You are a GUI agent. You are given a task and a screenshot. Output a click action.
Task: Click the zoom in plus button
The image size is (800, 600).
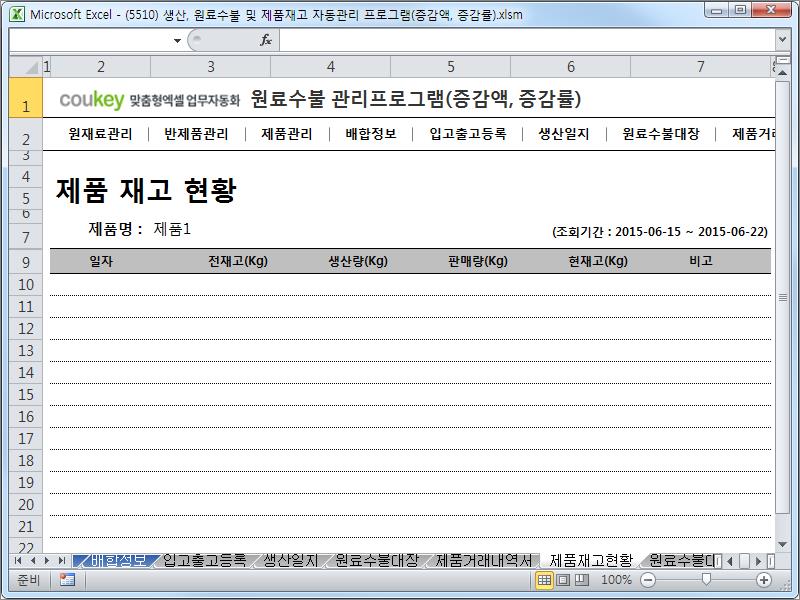click(764, 580)
